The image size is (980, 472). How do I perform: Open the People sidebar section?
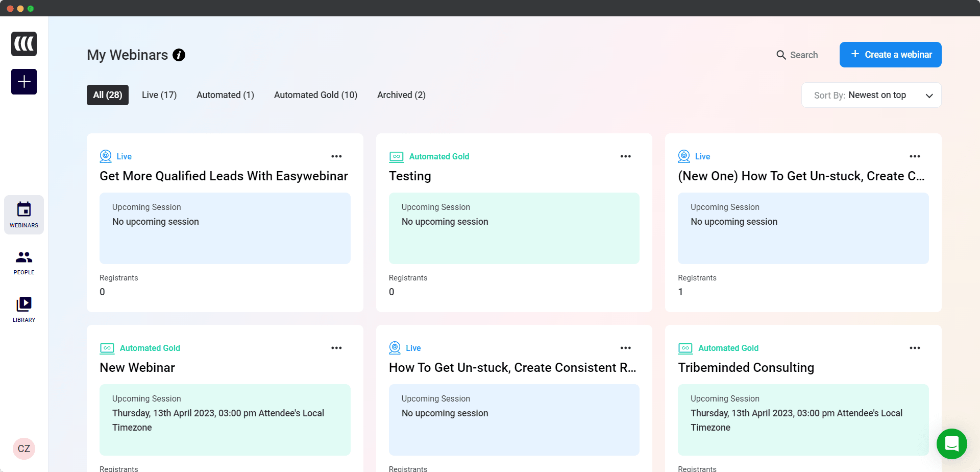(24, 263)
